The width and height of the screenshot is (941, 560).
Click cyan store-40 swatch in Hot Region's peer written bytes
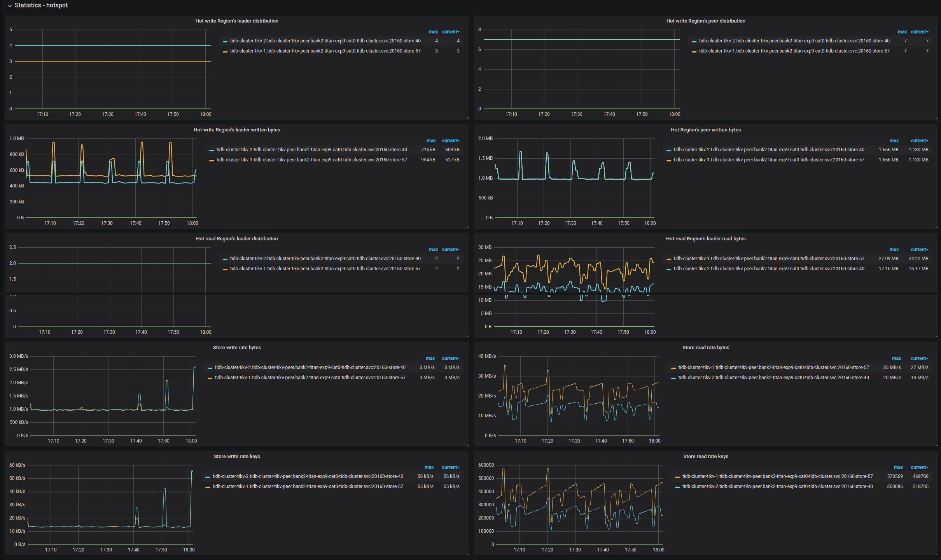coord(669,150)
